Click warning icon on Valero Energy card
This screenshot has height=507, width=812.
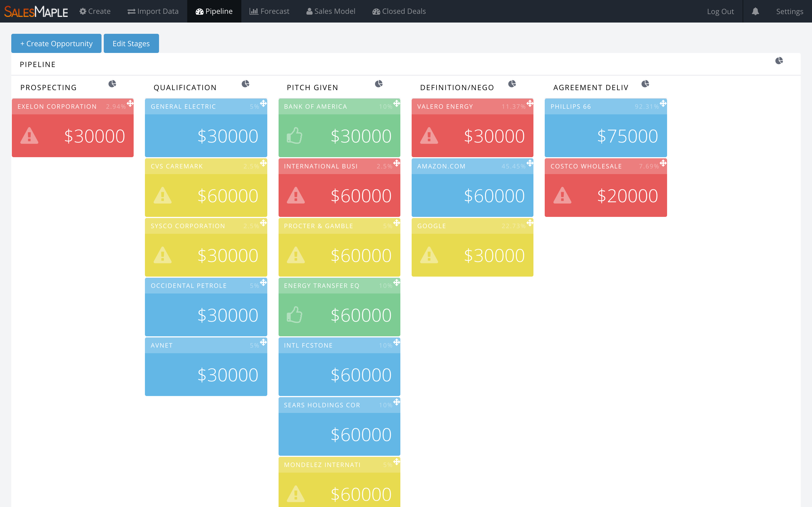click(429, 136)
